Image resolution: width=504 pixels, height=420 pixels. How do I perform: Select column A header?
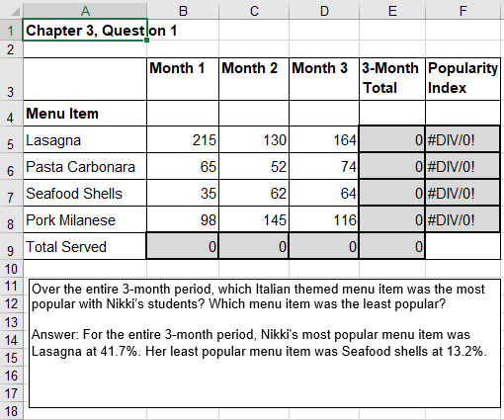tap(85, 11)
